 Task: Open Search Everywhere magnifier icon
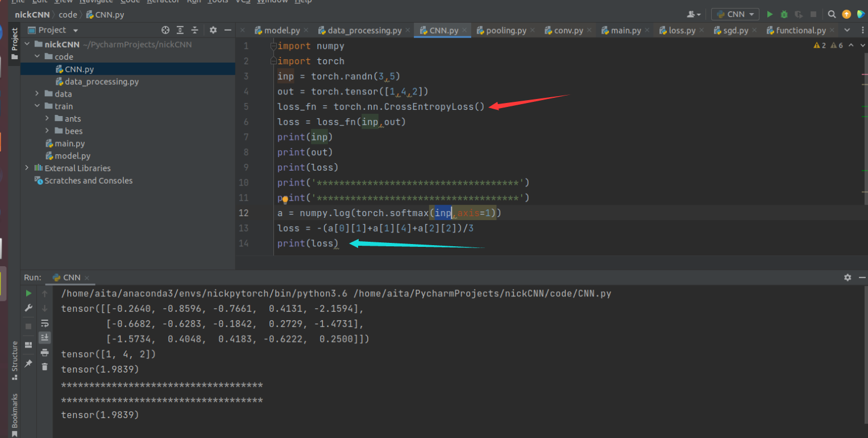tap(832, 14)
